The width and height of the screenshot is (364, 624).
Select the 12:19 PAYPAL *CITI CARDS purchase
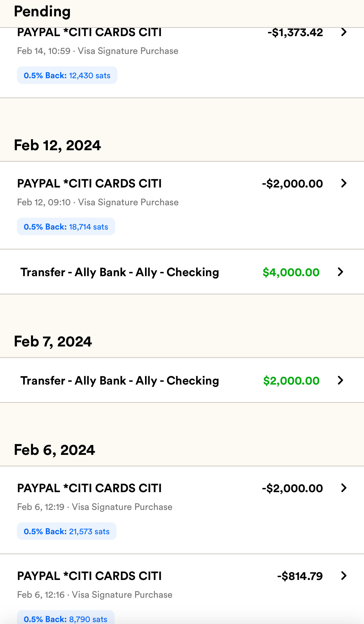point(89,488)
